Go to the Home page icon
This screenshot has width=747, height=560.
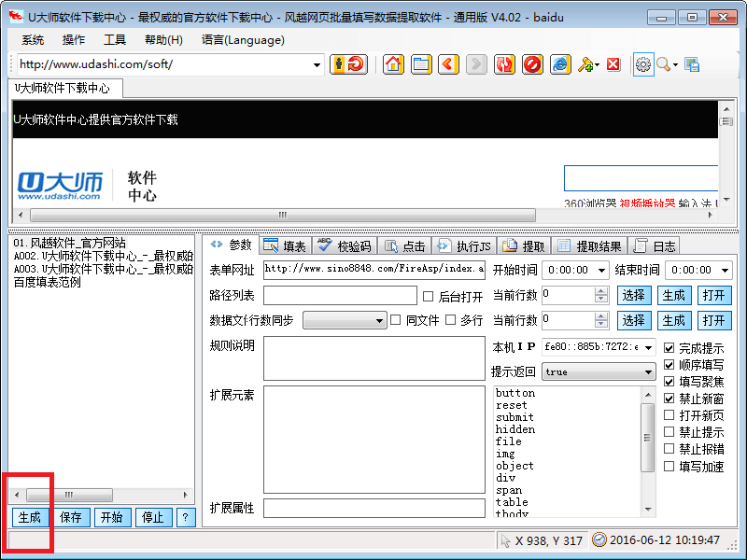[x=393, y=64]
